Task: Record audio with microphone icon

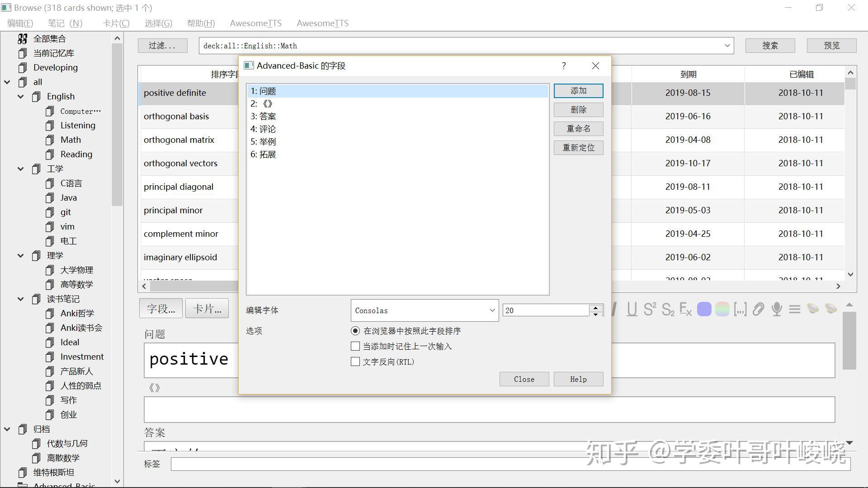Action: pos(777,310)
